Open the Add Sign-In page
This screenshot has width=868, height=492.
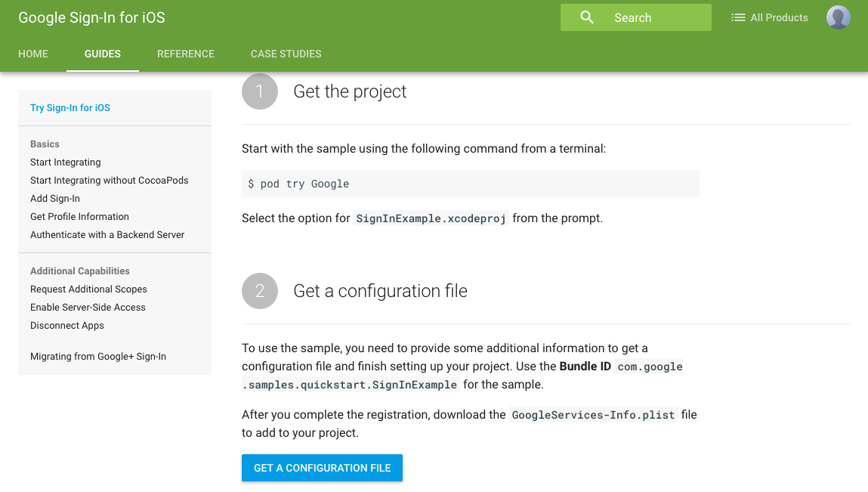click(55, 199)
